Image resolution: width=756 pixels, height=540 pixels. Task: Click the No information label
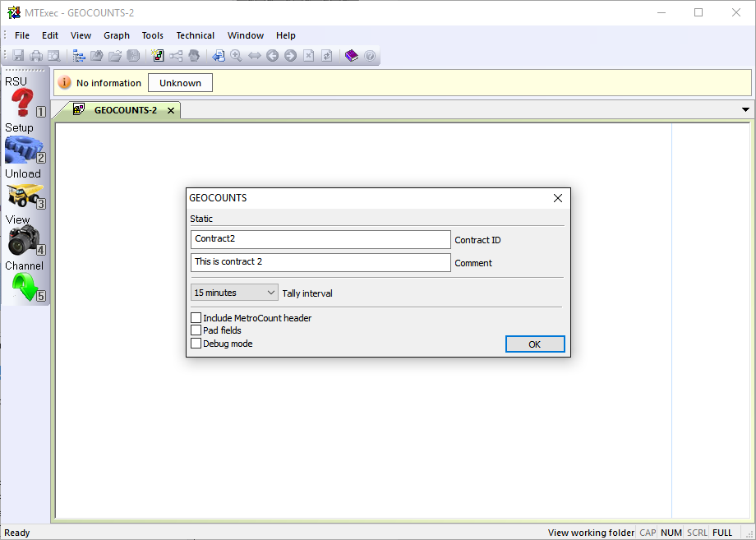108,83
